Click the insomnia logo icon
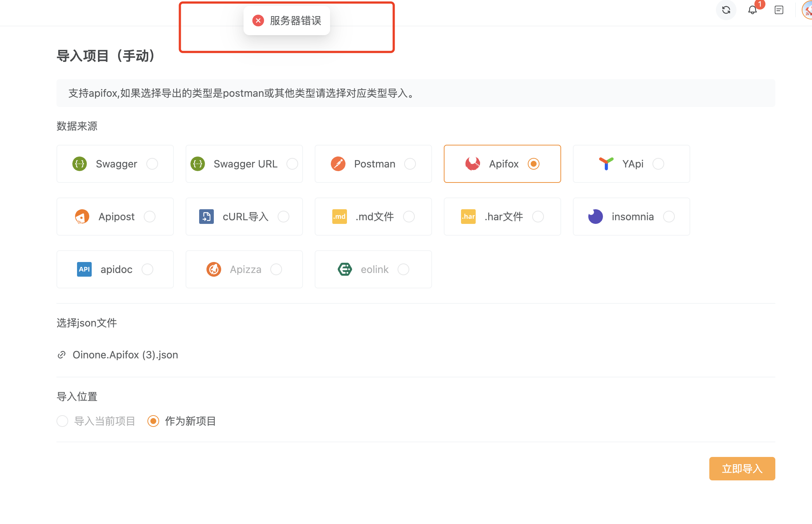 coord(596,217)
